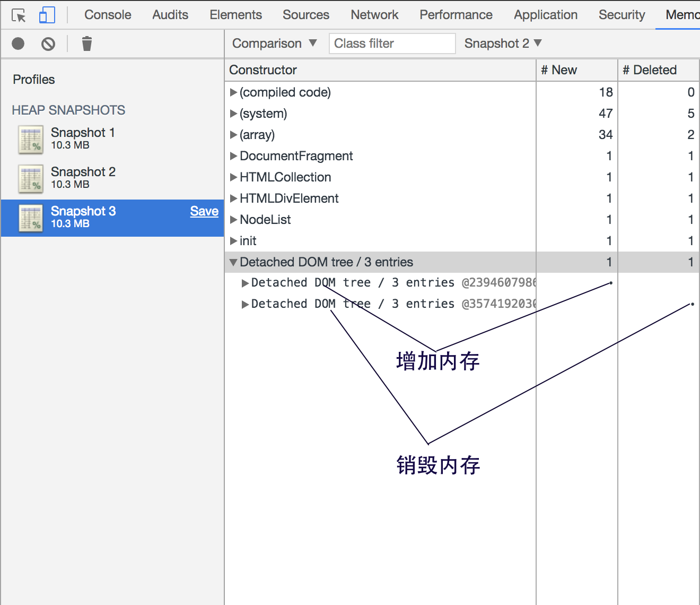Open the Snapshot 2 base snapshot dropdown
This screenshot has width=700, height=605.
pyautogui.click(x=503, y=44)
